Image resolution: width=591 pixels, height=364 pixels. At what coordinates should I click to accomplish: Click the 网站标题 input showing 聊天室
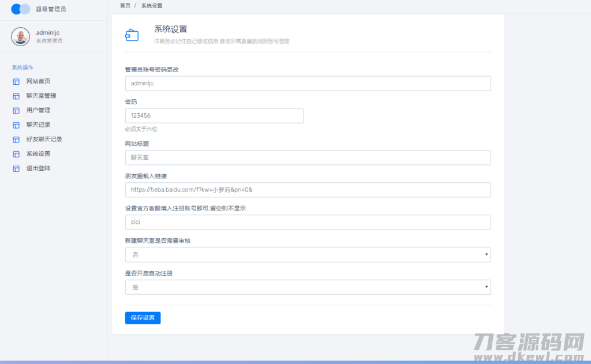(308, 157)
